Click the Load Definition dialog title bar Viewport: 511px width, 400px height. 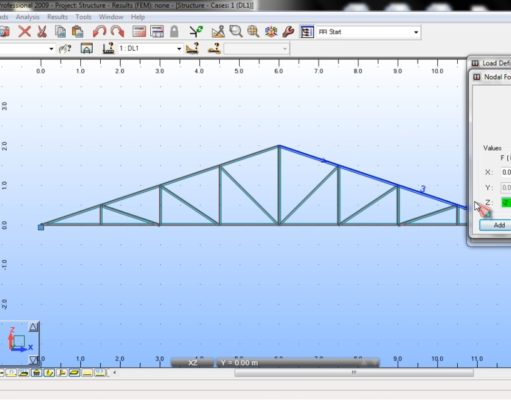tap(490, 63)
